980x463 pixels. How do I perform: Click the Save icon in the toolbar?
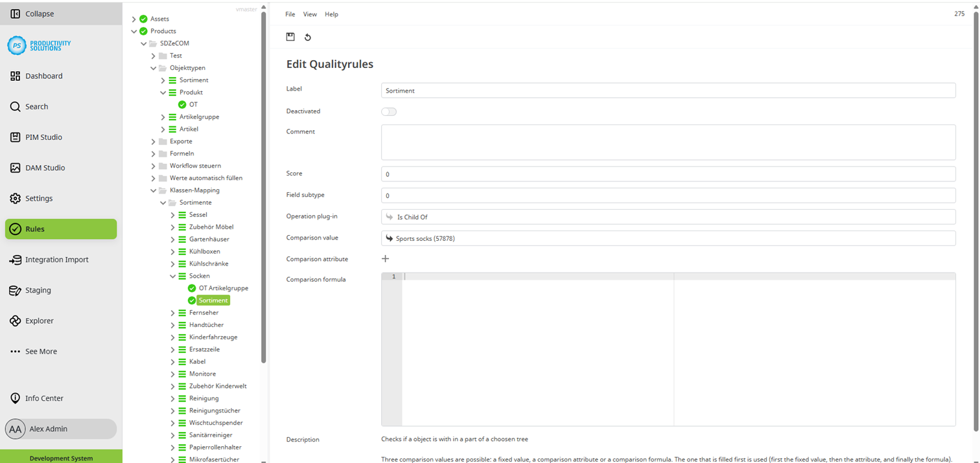290,37
